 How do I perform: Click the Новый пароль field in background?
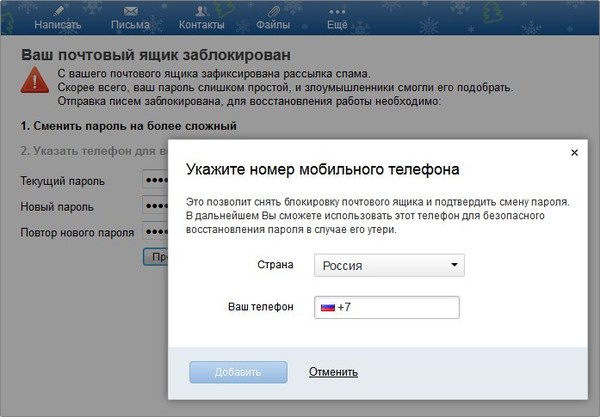(x=155, y=205)
